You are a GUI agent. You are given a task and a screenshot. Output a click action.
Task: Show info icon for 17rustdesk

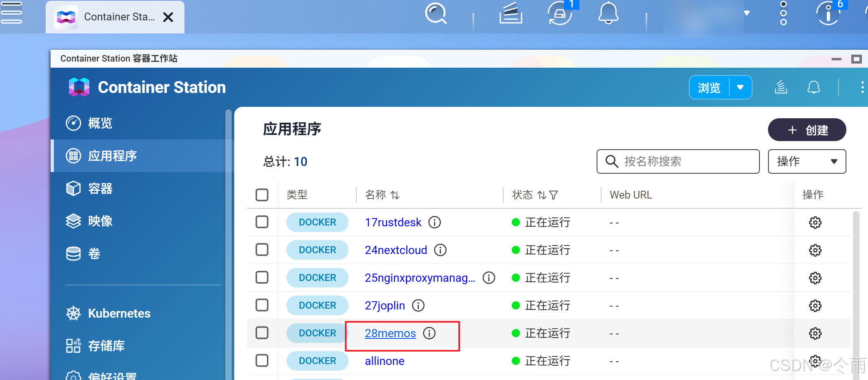[435, 222]
